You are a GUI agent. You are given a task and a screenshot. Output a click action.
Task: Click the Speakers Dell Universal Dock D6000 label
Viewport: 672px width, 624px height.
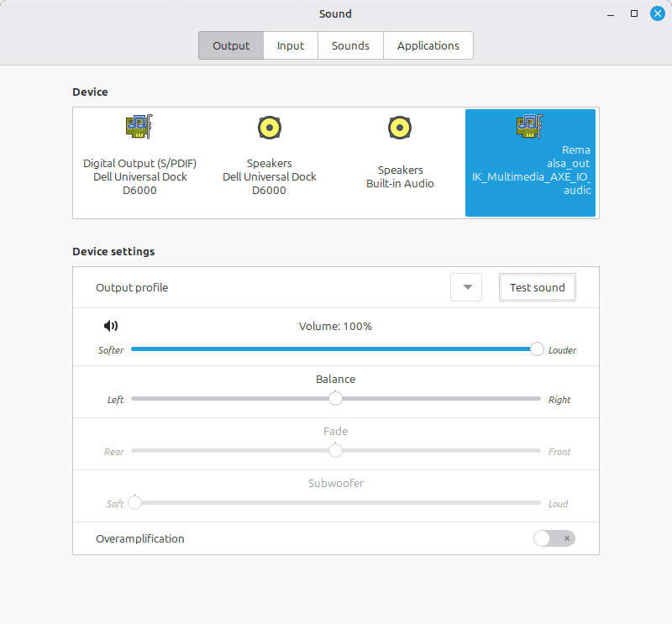pos(269,176)
